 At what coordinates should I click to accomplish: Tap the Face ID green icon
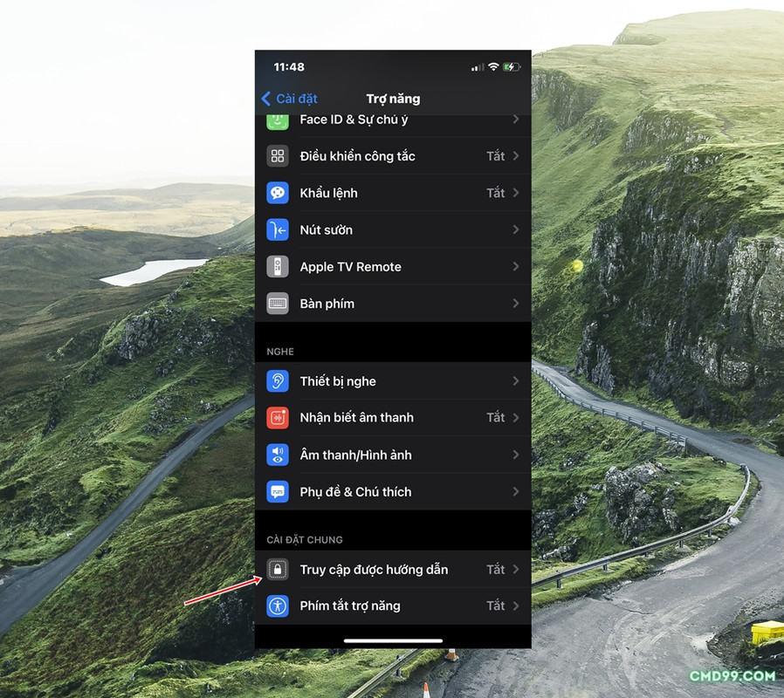(x=278, y=122)
